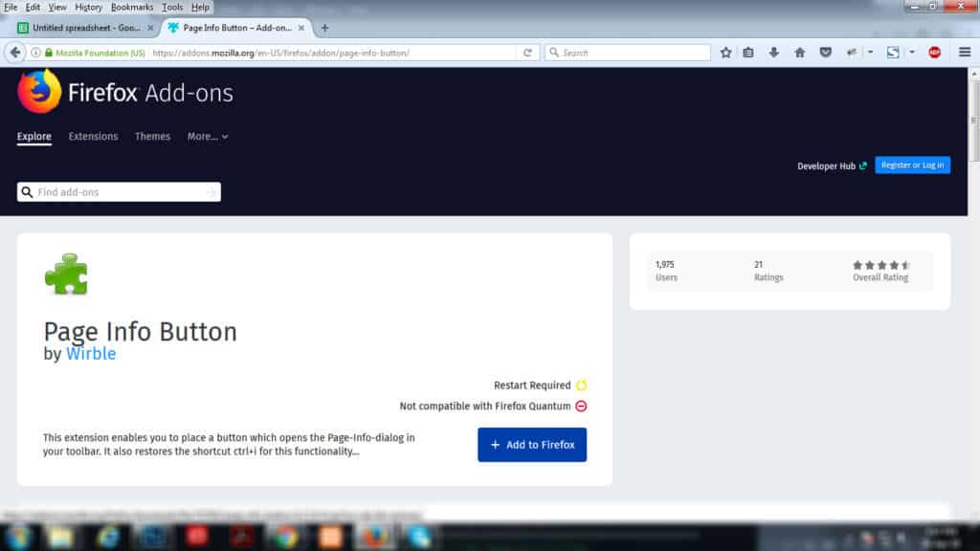Switch to the Untitled spreadsheet tab

click(85, 28)
